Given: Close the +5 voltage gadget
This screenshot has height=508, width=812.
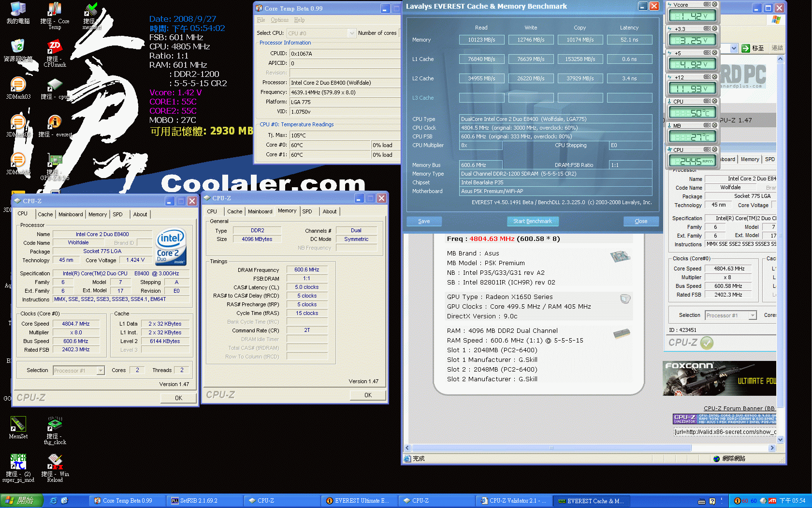Looking at the screenshot, I should coord(714,53).
